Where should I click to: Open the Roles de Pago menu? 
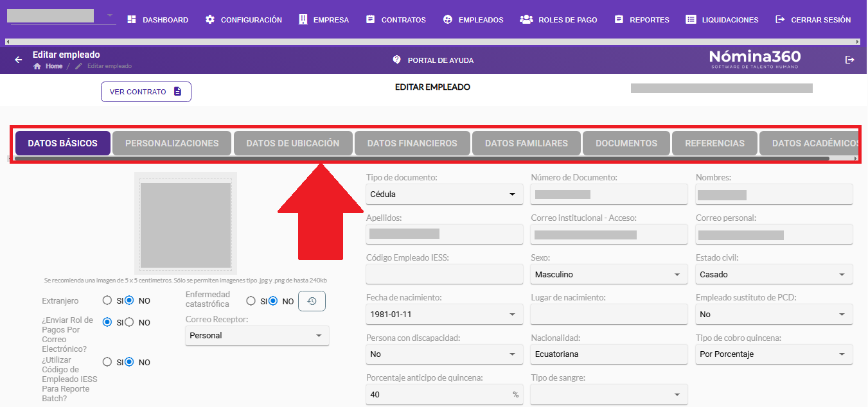pyautogui.click(x=559, y=20)
